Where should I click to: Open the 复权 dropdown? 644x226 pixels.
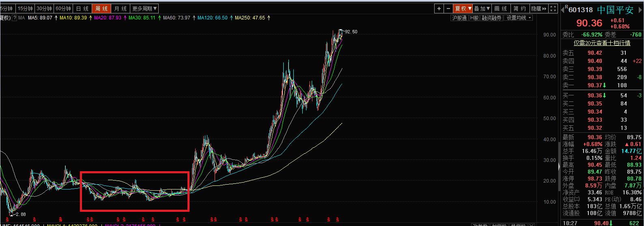click(463, 9)
